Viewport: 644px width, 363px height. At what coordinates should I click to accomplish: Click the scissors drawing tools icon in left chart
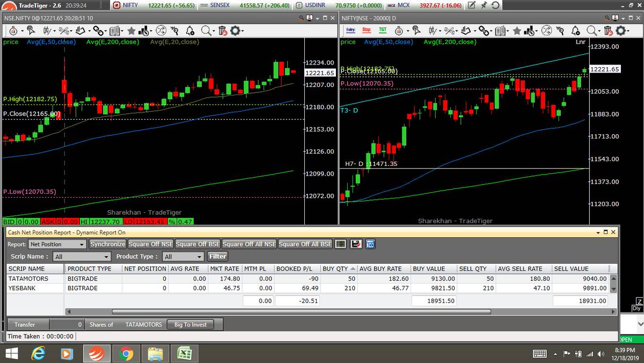(x=63, y=31)
